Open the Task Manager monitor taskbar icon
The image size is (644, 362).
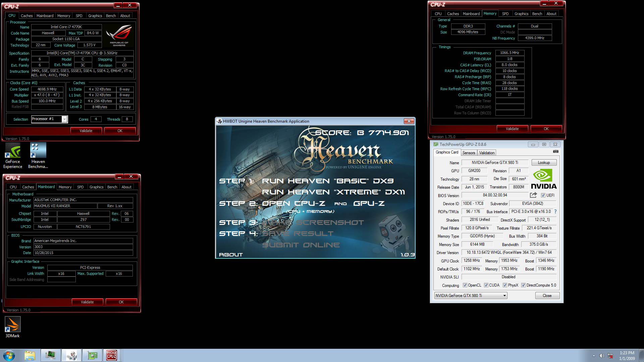pyautogui.click(x=51, y=355)
